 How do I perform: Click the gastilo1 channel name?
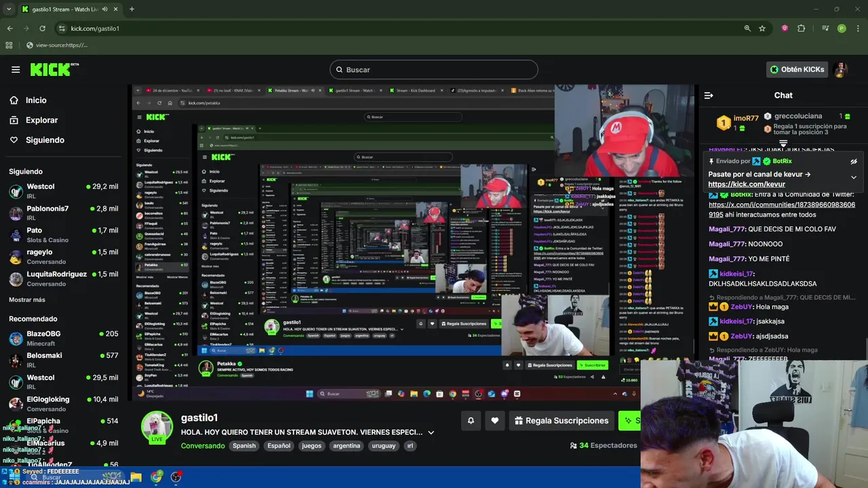point(199,418)
